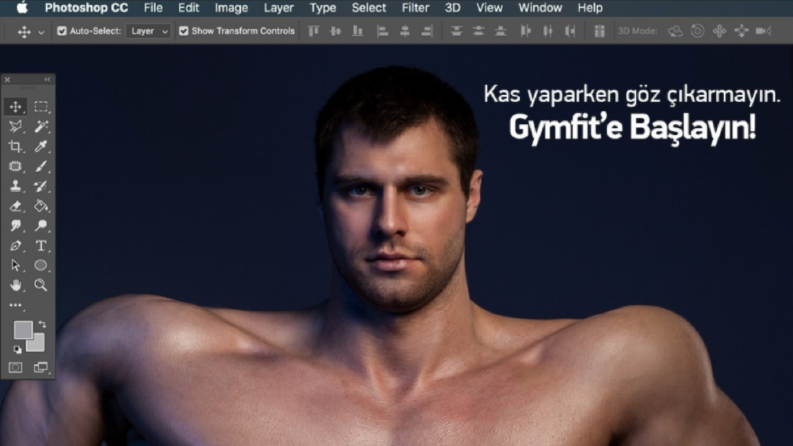
Task: Select the Rectangular Marquee tool
Action: pos(40,107)
